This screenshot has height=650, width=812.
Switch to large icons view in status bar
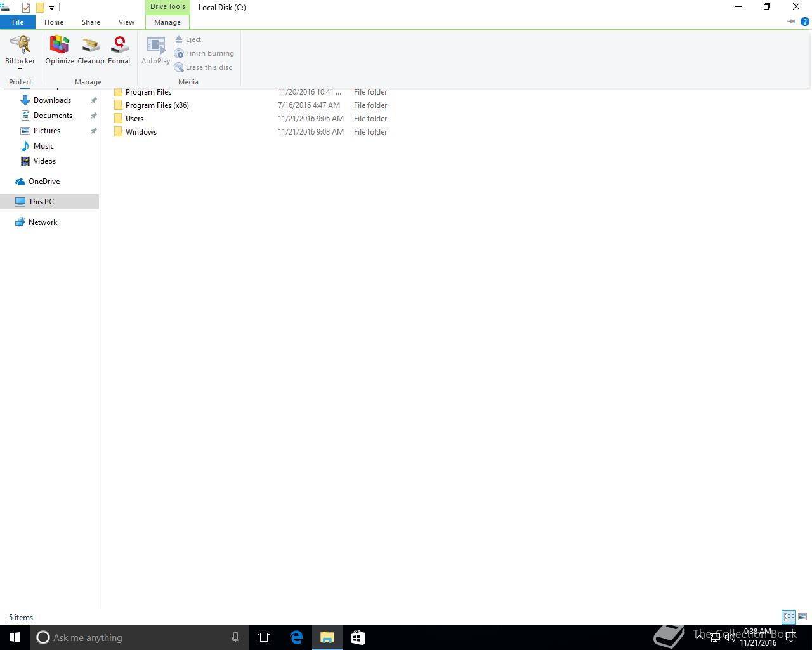pos(802,617)
